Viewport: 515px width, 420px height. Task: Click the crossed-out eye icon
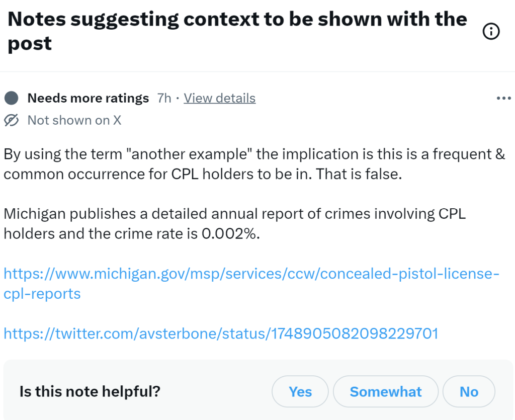tap(11, 120)
